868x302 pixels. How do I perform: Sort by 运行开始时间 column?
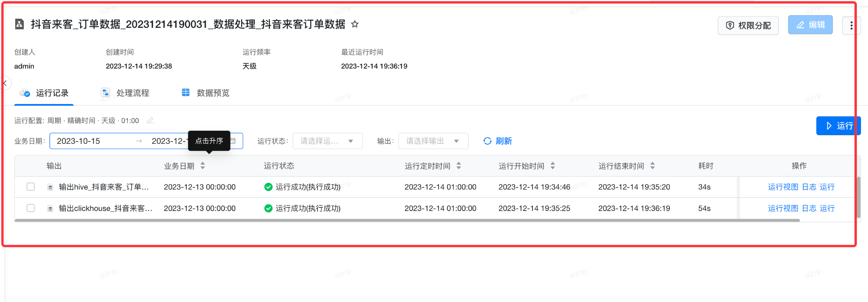(552, 166)
